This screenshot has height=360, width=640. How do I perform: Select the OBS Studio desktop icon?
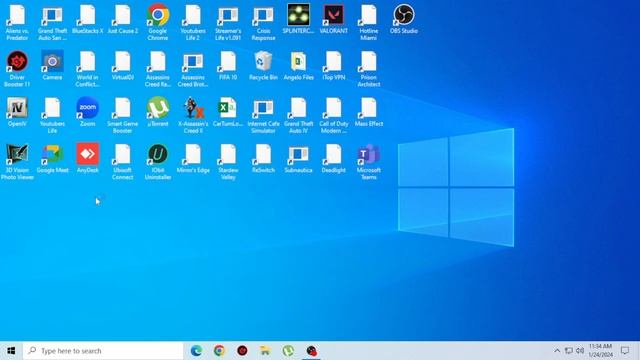[404, 19]
